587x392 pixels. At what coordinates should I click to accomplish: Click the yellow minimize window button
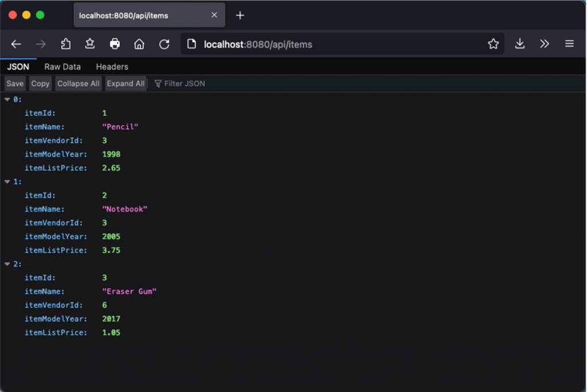coord(26,15)
